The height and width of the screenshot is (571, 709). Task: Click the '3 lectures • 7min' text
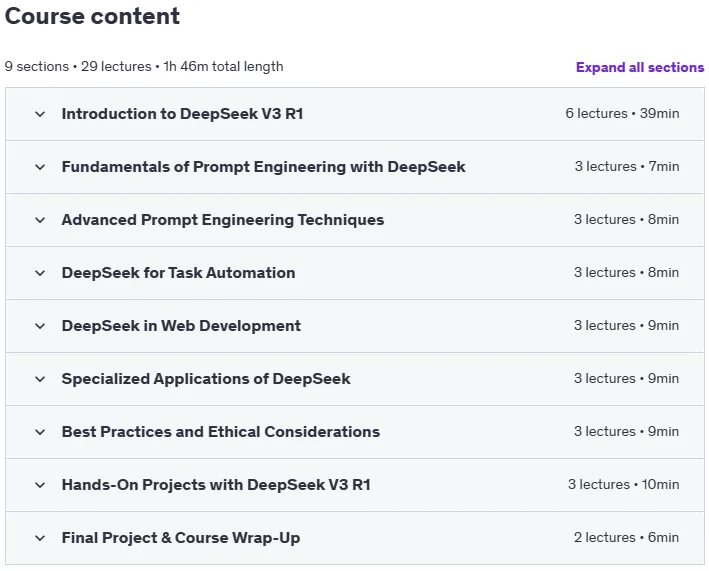pyautogui.click(x=627, y=166)
